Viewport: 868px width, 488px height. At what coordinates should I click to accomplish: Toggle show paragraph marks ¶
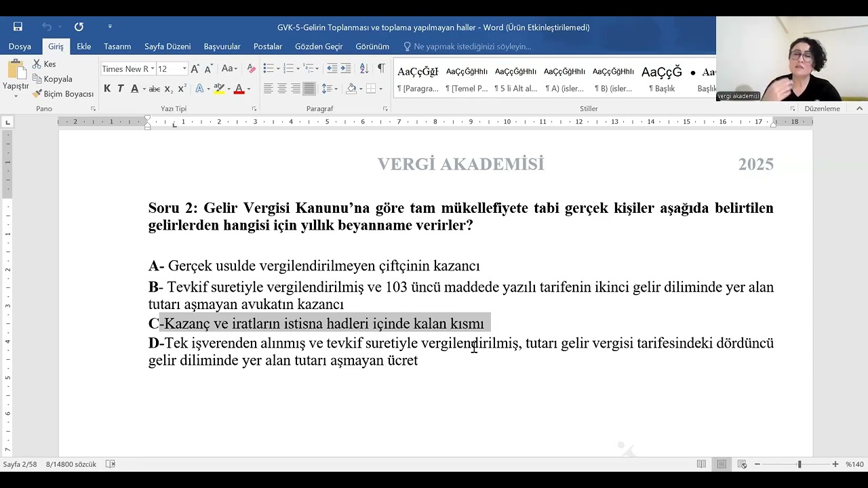coord(381,69)
